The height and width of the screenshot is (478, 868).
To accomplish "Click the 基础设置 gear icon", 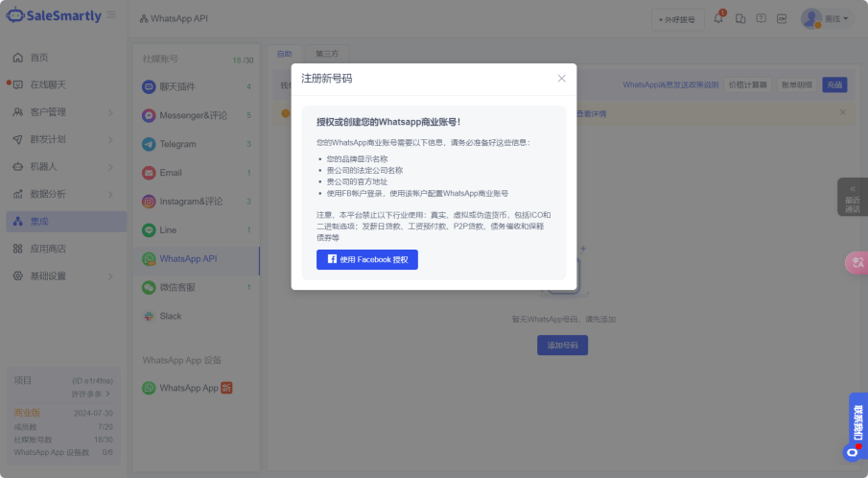I will [17, 275].
